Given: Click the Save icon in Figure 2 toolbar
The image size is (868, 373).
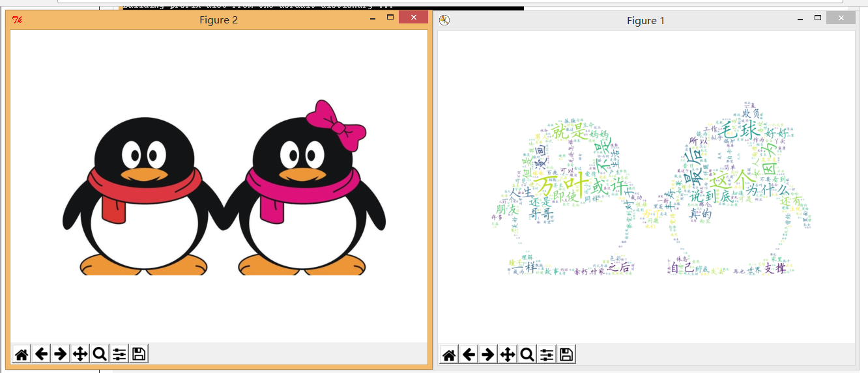Looking at the screenshot, I should [139, 354].
